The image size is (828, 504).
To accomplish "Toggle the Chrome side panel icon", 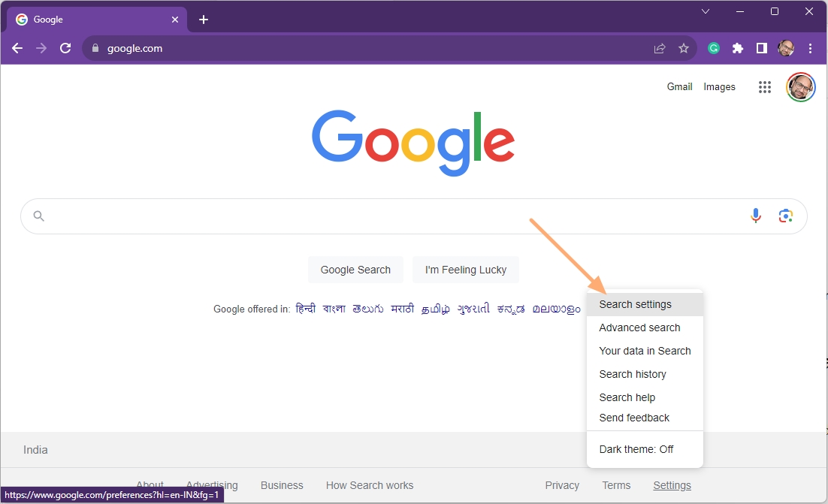I will tap(761, 49).
